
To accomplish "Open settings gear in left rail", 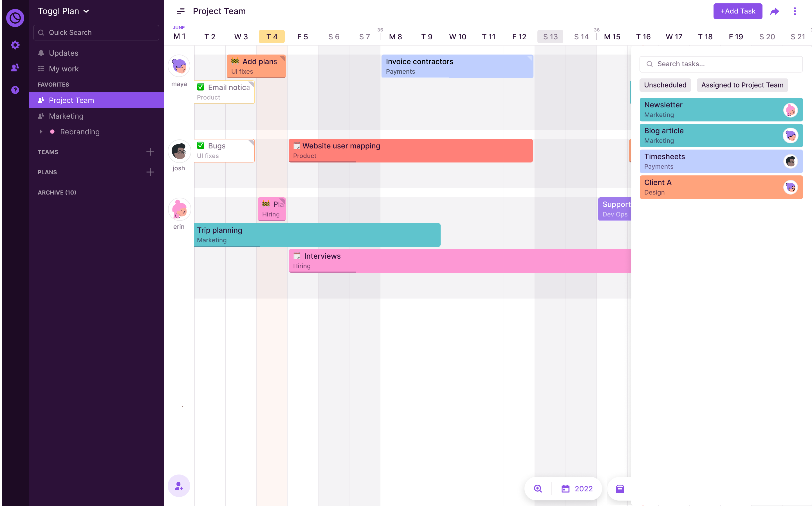I will coord(15,45).
